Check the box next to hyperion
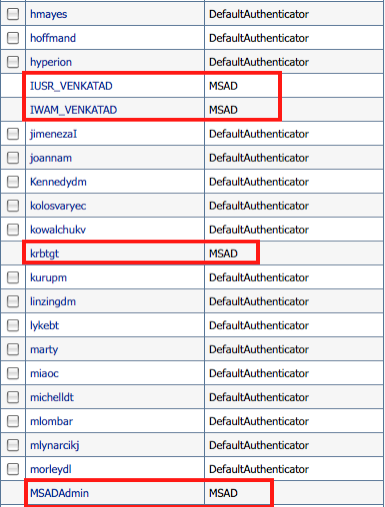 [13, 62]
